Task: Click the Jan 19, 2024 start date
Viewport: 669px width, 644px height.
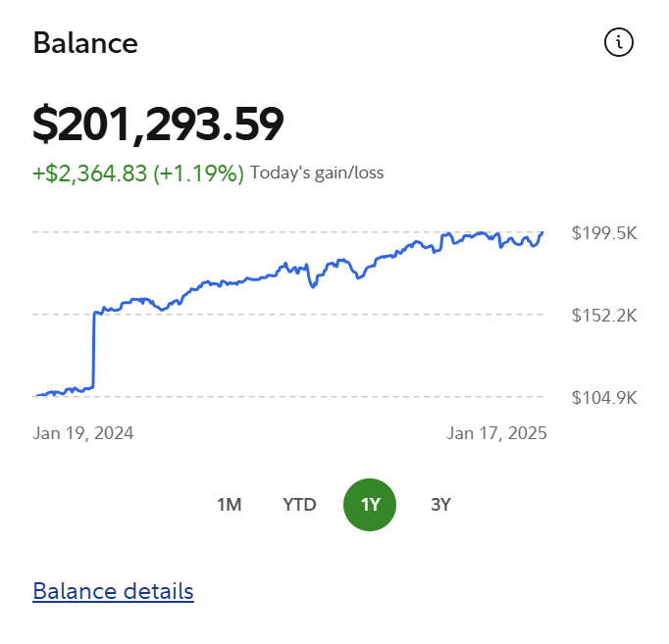Action: 83,433
